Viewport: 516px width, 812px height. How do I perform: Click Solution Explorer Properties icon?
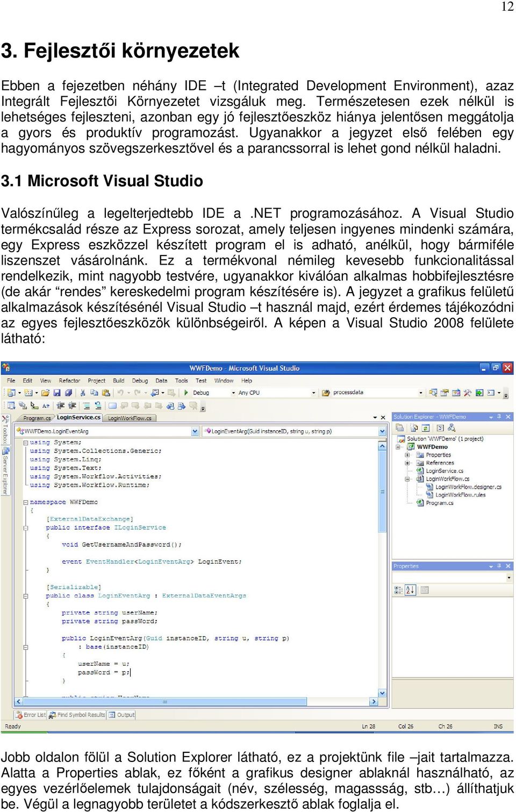coord(399,428)
